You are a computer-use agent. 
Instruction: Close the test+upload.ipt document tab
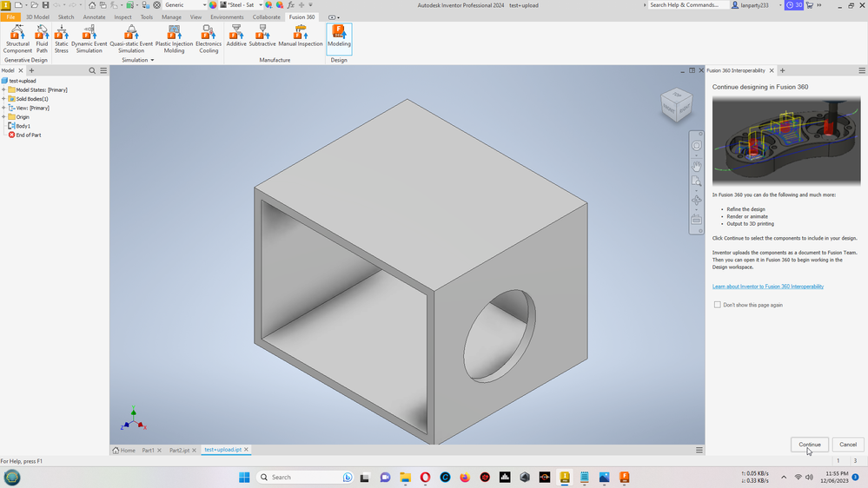247,449
